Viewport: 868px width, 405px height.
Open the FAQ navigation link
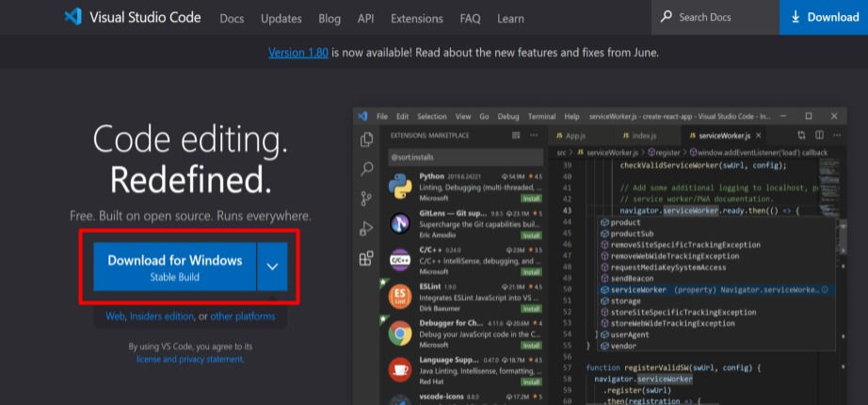pos(470,18)
